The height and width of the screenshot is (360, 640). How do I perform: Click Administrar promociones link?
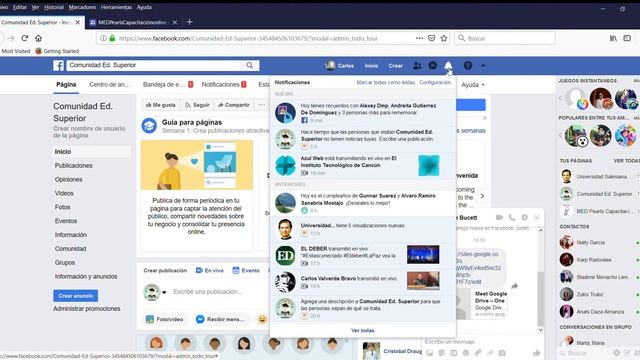coord(87,309)
